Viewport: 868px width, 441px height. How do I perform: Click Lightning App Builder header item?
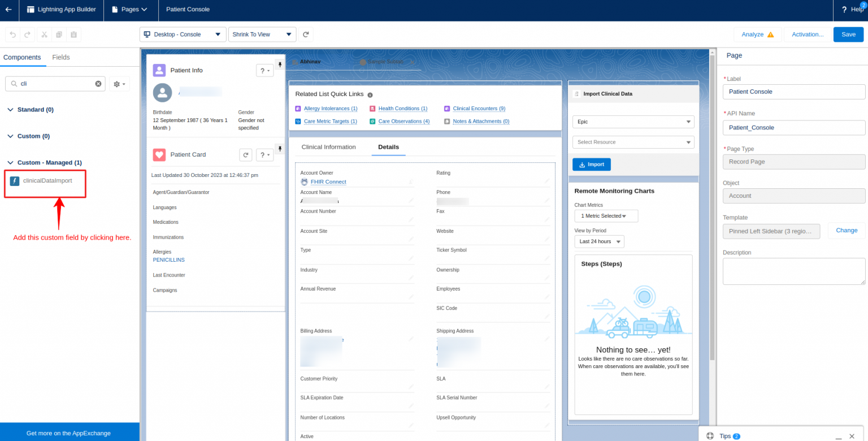pos(62,10)
